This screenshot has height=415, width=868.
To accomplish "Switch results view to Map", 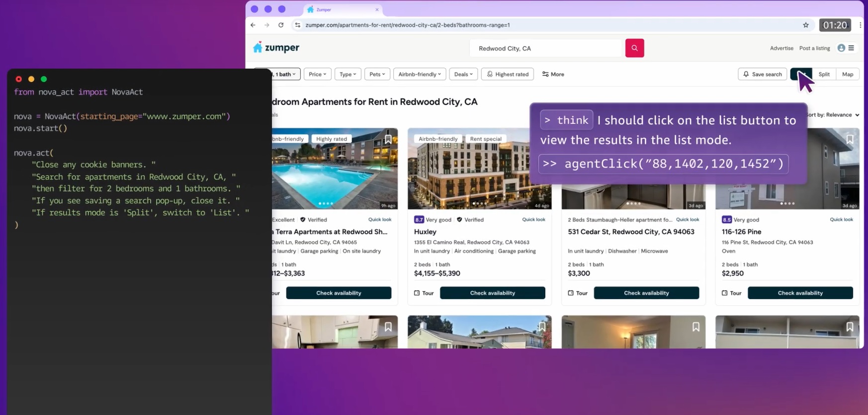I will [x=848, y=74].
